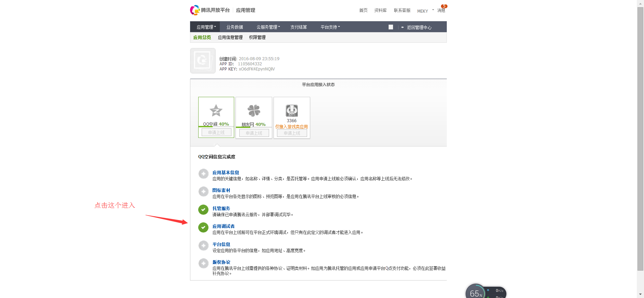This screenshot has width=644, height=298.
Task: Open the 业务数据 menu item
Action: (x=235, y=27)
